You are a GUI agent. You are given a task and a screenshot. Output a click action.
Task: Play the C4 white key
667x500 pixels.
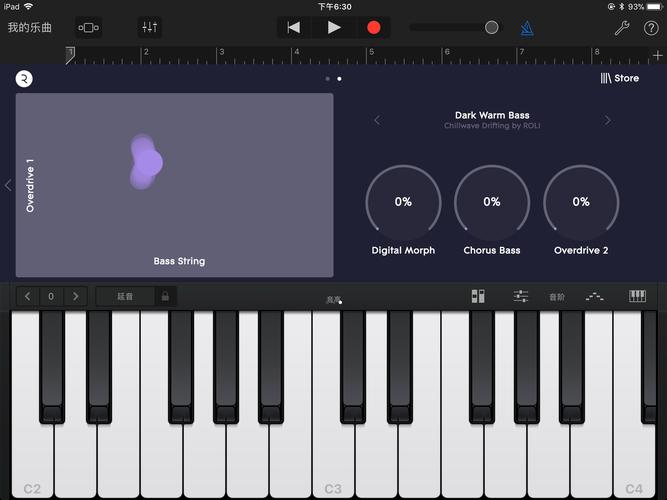click(x=634, y=460)
